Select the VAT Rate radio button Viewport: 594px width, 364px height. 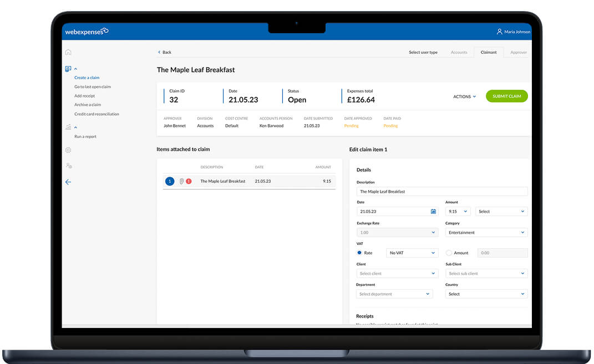359,253
